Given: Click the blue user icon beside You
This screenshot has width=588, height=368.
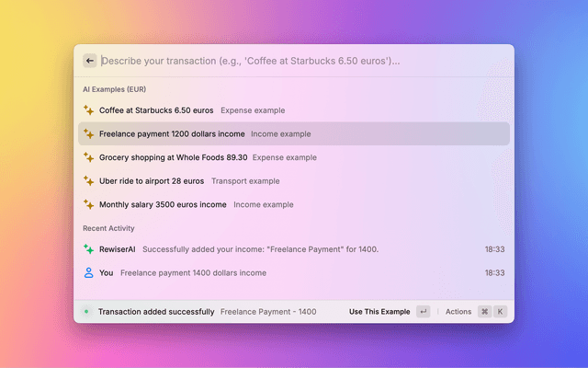Looking at the screenshot, I should pyautogui.click(x=89, y=272).
